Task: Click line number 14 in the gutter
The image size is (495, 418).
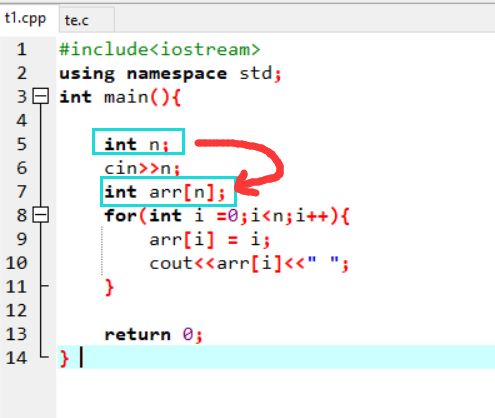Action: pyautogui.click(x=16, y=358)
